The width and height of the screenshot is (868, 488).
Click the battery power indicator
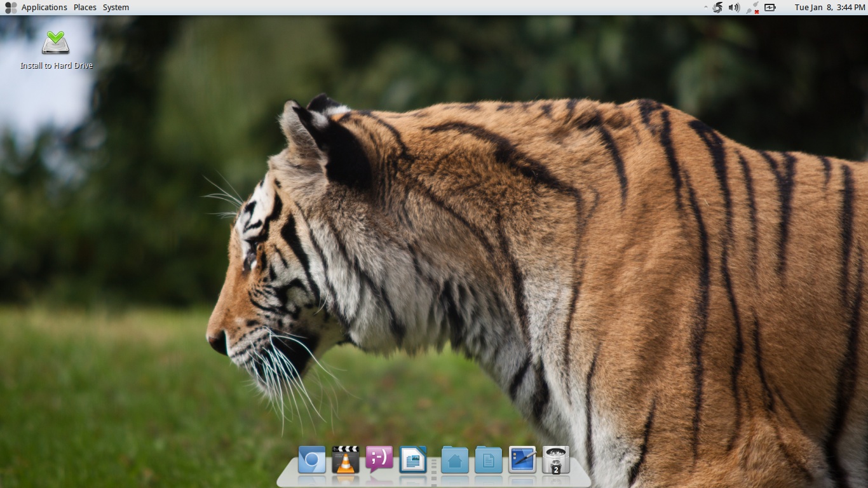[x=770, y=8]
